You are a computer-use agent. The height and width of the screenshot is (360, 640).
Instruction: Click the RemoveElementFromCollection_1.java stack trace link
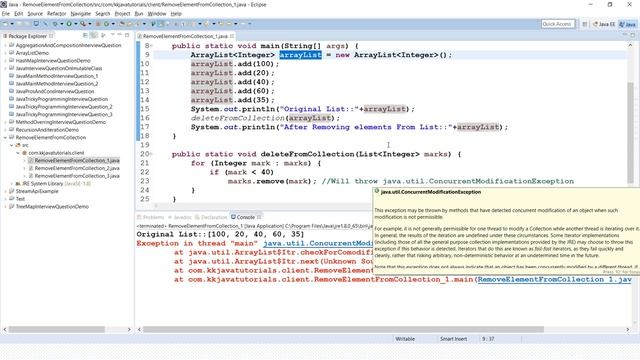(554, 280)
